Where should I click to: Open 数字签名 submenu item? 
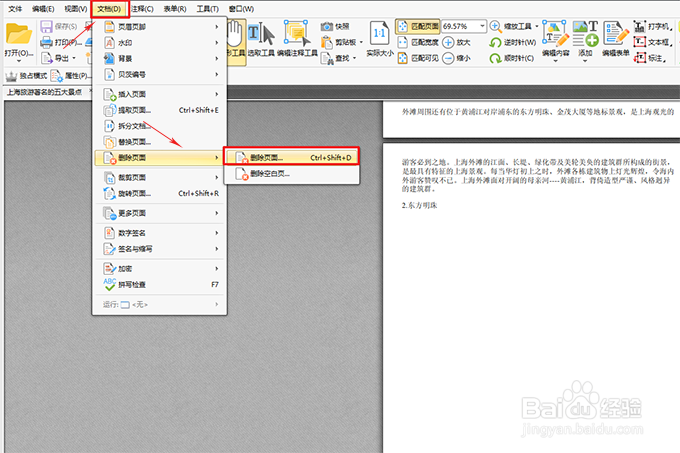(160, 233)
